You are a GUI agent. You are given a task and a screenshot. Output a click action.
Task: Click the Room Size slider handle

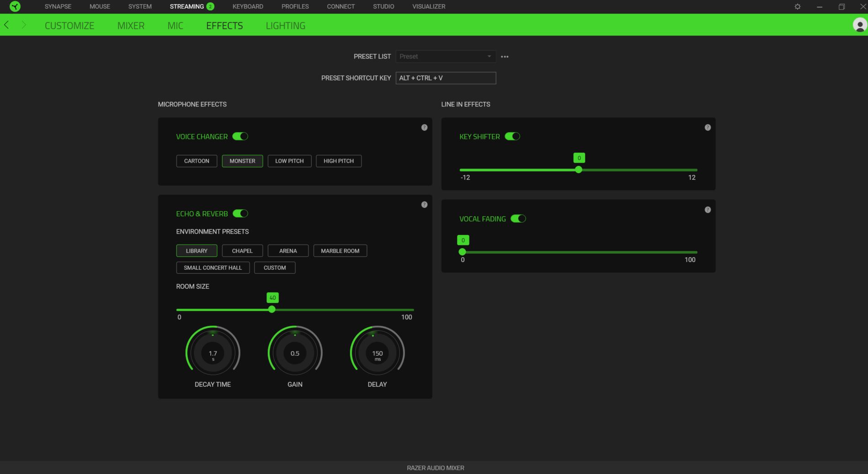pyautogui.click(x=272, y=309)
